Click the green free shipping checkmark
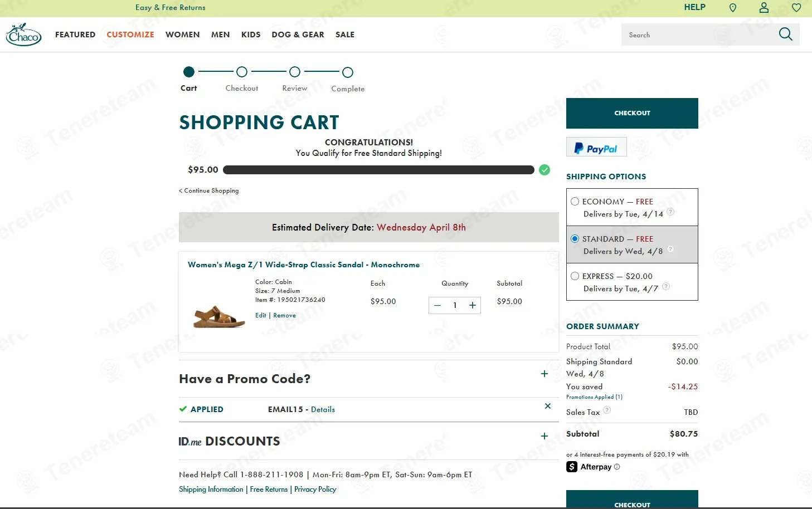This screenshot has width=812, height=509. coord(544,170)
